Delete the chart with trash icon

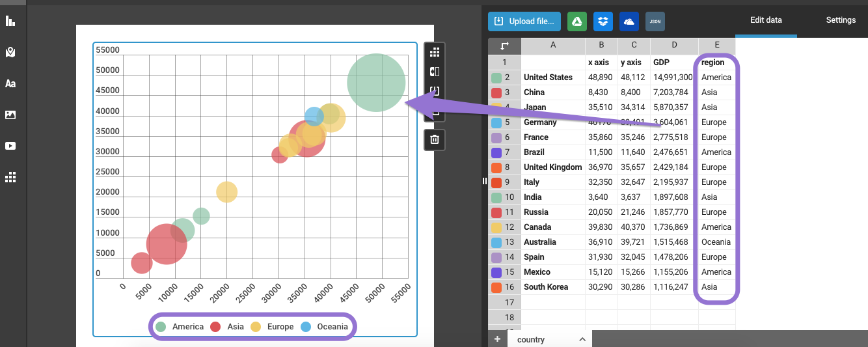435,139
